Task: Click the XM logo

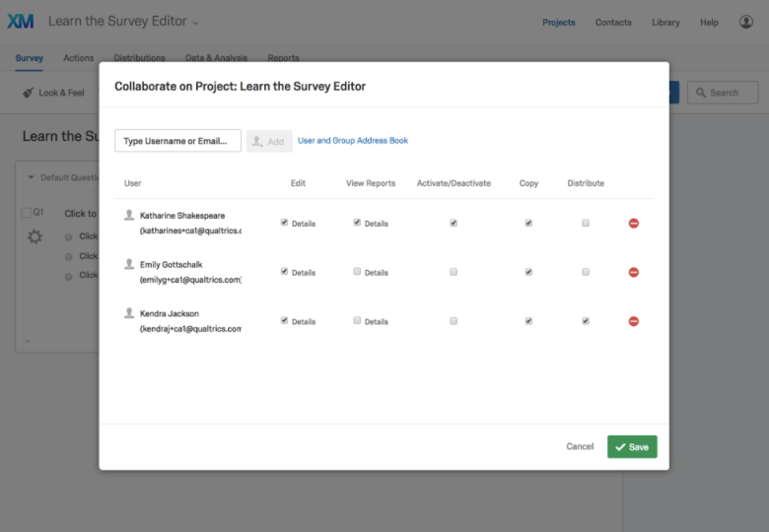Action: tap(21, 22)
